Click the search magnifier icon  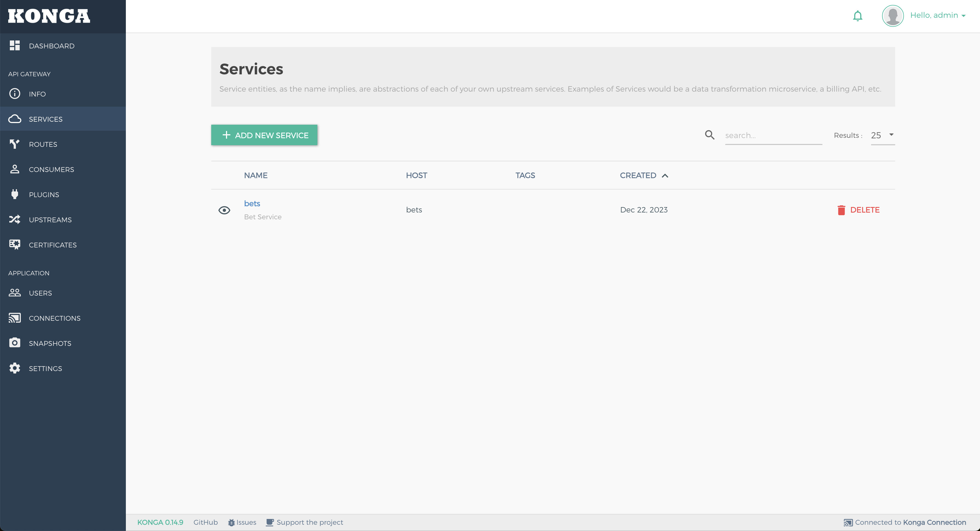point(709,135)
